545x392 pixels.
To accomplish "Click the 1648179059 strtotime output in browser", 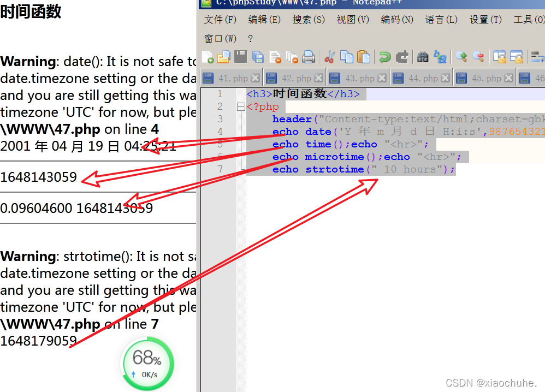I will point(38,341).
